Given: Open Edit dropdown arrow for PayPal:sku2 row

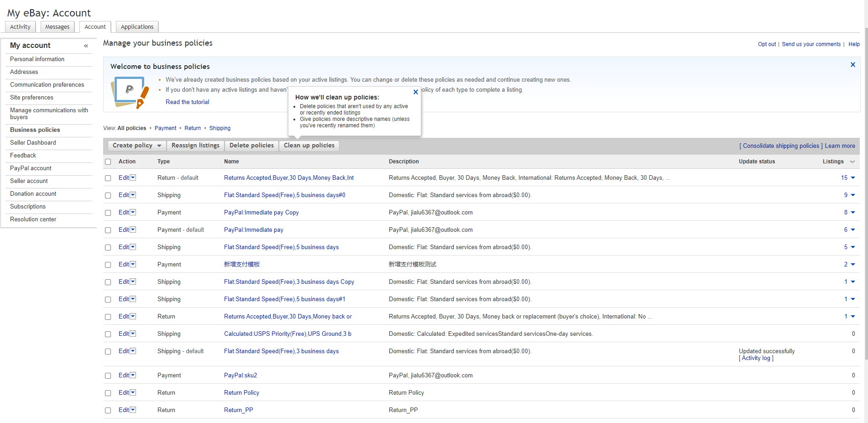Looking at the screenshot, I should pos(133,375).
